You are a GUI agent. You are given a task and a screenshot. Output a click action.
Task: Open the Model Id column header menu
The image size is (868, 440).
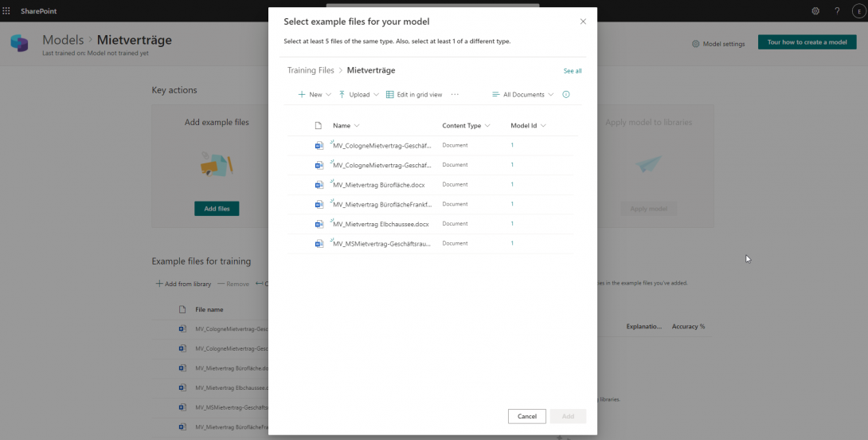(x=528, y=126)
